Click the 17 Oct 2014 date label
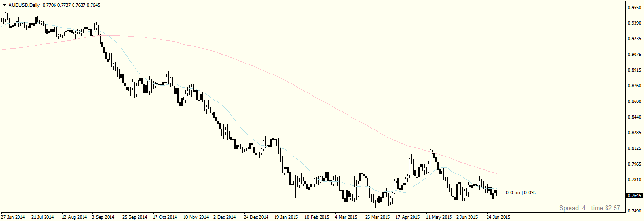Image resolution: width=644 pixels, height=221 pixels. point(164,217)
